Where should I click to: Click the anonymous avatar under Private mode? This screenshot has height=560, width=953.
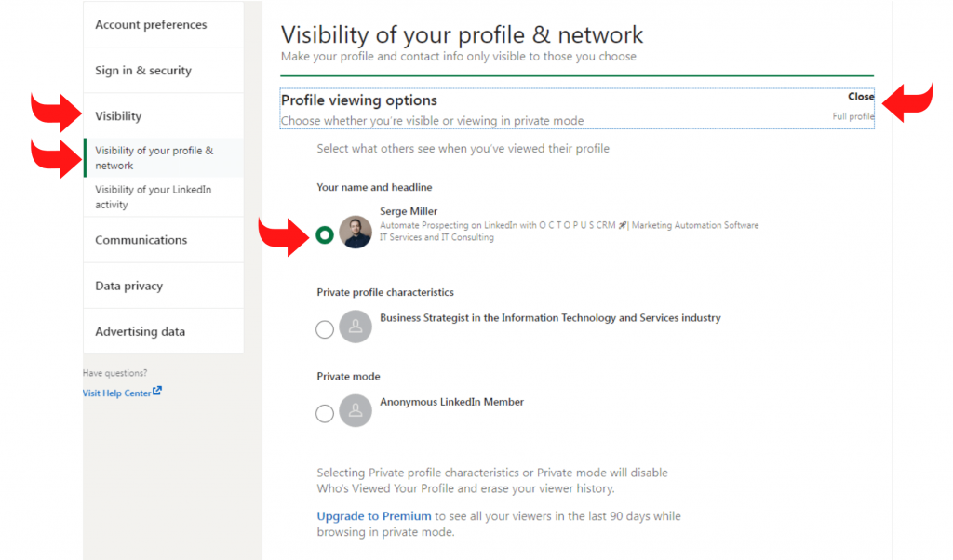(356, 412)
